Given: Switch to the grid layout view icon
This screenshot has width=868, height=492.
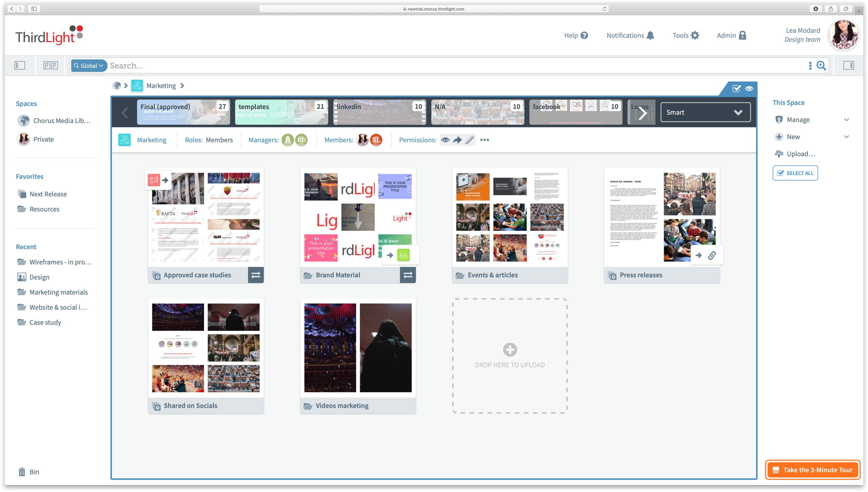Looking at the screenshot, I should click(50, 65).
